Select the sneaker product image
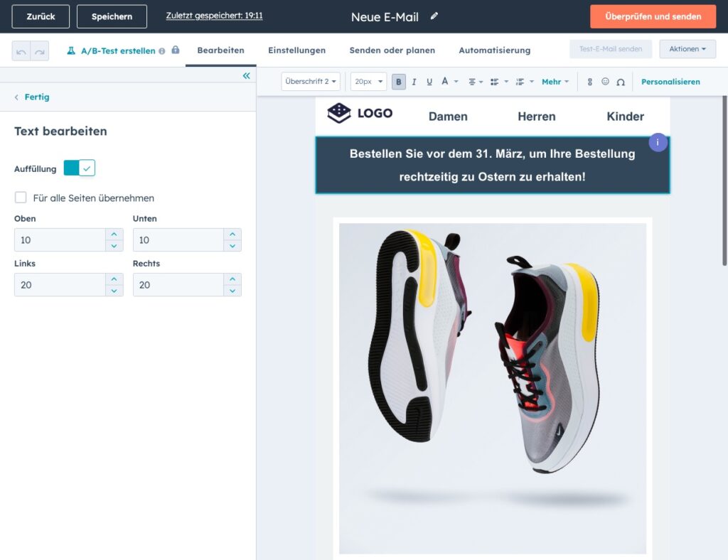 point(493,388)
